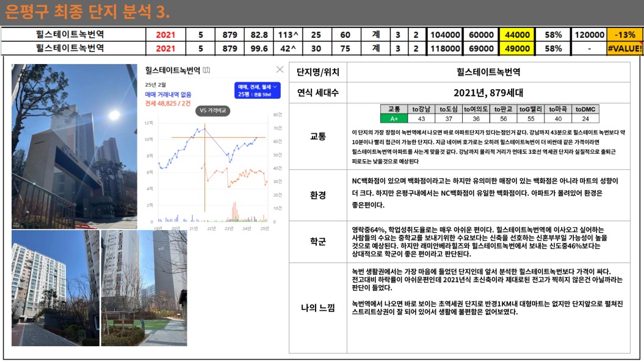Image resolution: width=644 pixels, height=362 pixels.
Task: Click the to도심 column header
Action: (x=449, y=109)
